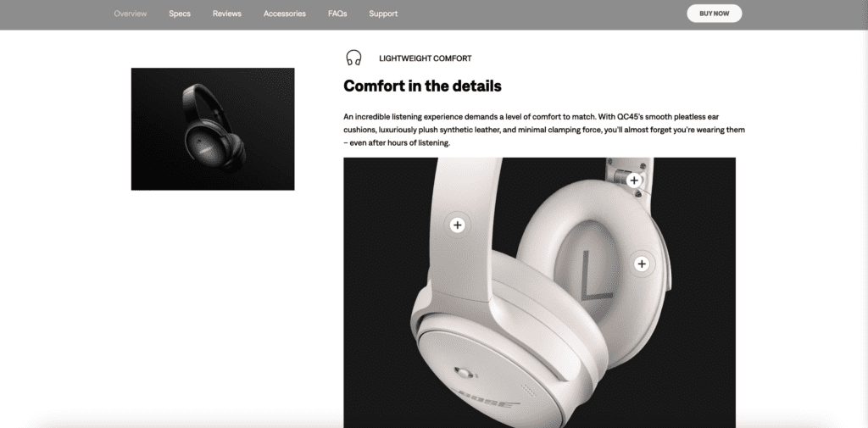
Task: Click the LIGHTWEIGHT COMFORT label
Action: tap(426, 58)
